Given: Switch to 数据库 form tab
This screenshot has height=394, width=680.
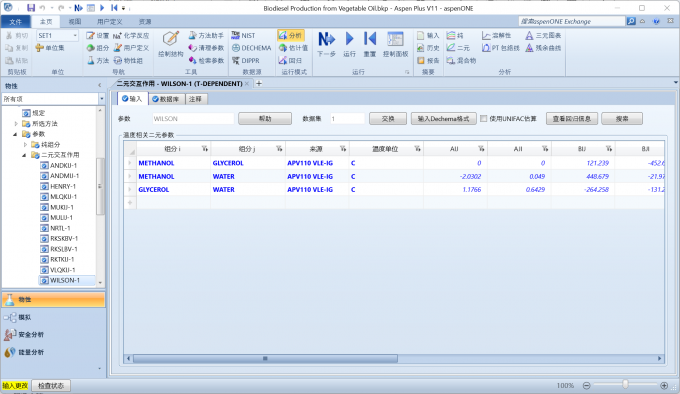Looking at the screenshot, I should [x=167, y=99].
